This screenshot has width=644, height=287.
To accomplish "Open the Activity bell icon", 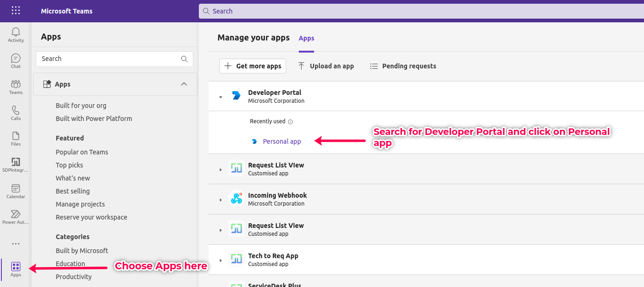I will pos(16,35).
